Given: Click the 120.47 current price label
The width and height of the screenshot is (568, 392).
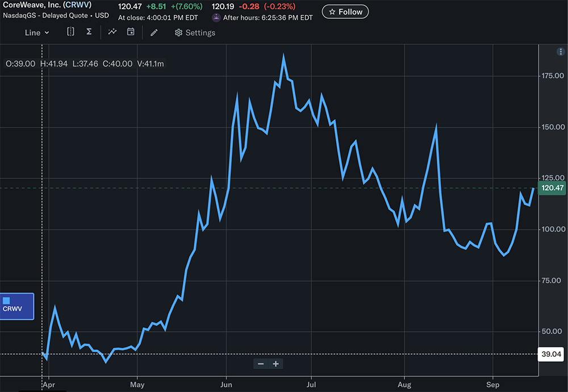Looking at the screenshot, I should (552, 187).
